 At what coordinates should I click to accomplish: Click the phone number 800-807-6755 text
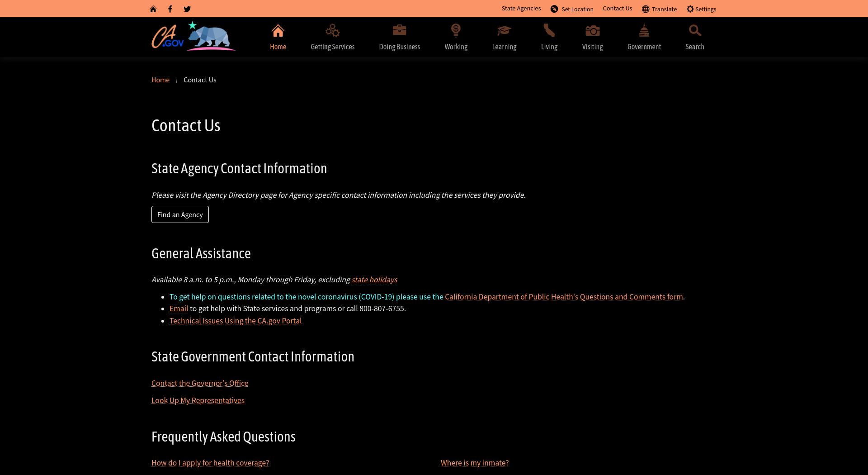pos(382,309)
